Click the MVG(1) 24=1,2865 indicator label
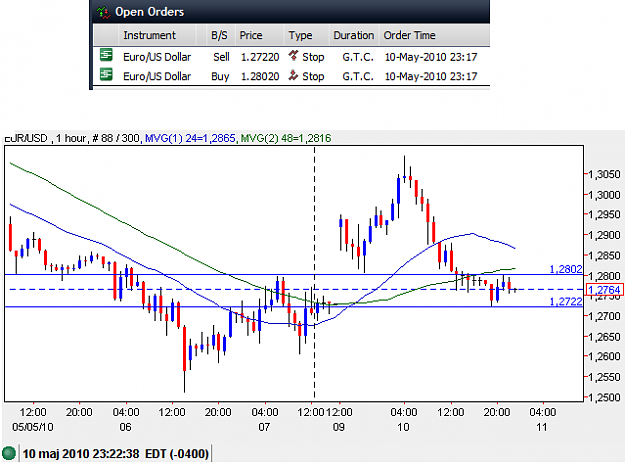The width and height of the screenshot is (625, 464). click(x=190, y=138)
